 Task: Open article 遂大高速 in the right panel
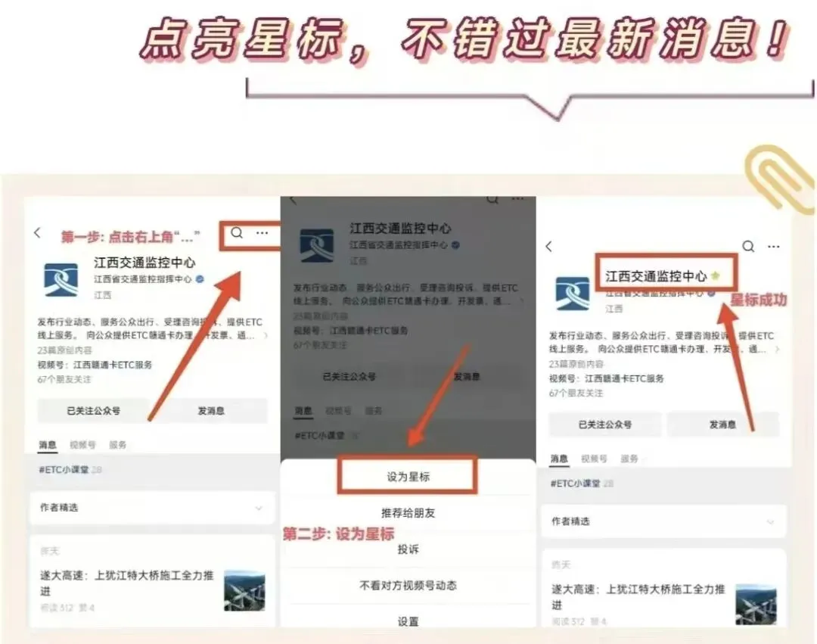click(638, 596)
